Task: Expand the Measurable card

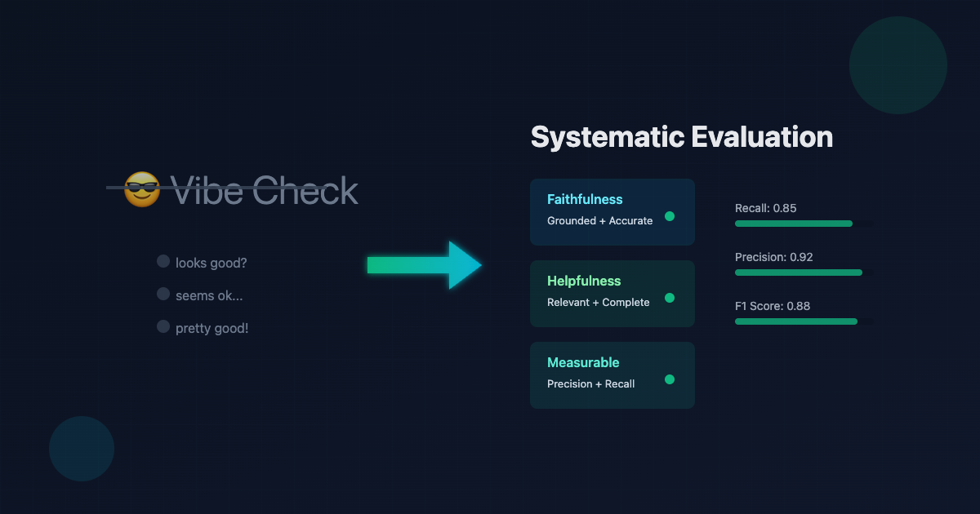Action: click(612, 375)
